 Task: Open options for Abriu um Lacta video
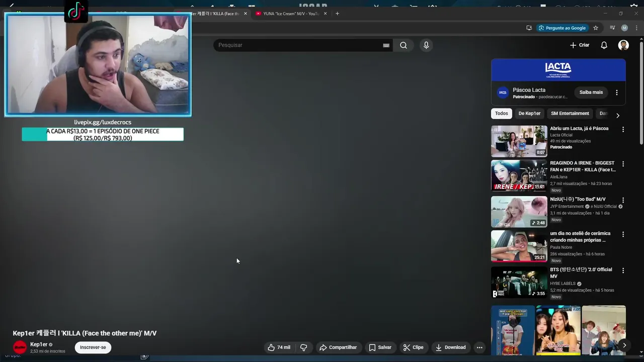(623, 129)
